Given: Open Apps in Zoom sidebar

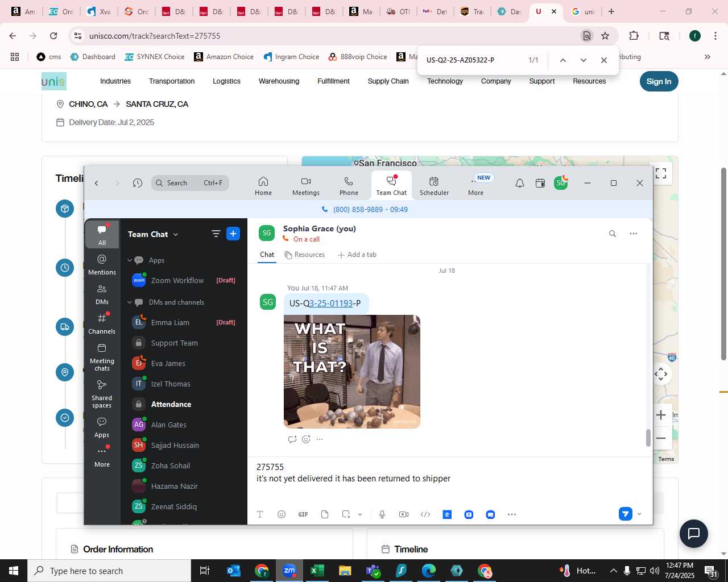Looking at the screenshot, I should tap(102, 427).
